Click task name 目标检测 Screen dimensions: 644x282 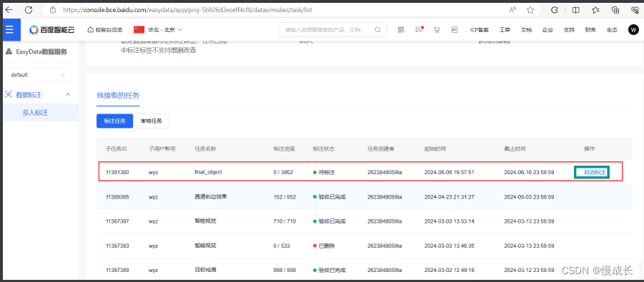pyautogui.click(x=205, y=270)
